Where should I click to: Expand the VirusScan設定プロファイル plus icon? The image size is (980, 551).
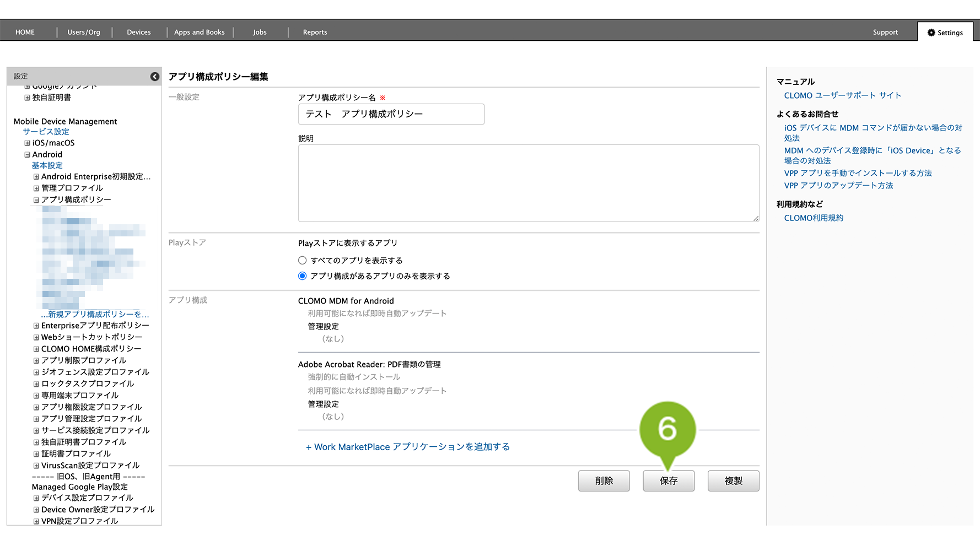[x=36, y=466]
